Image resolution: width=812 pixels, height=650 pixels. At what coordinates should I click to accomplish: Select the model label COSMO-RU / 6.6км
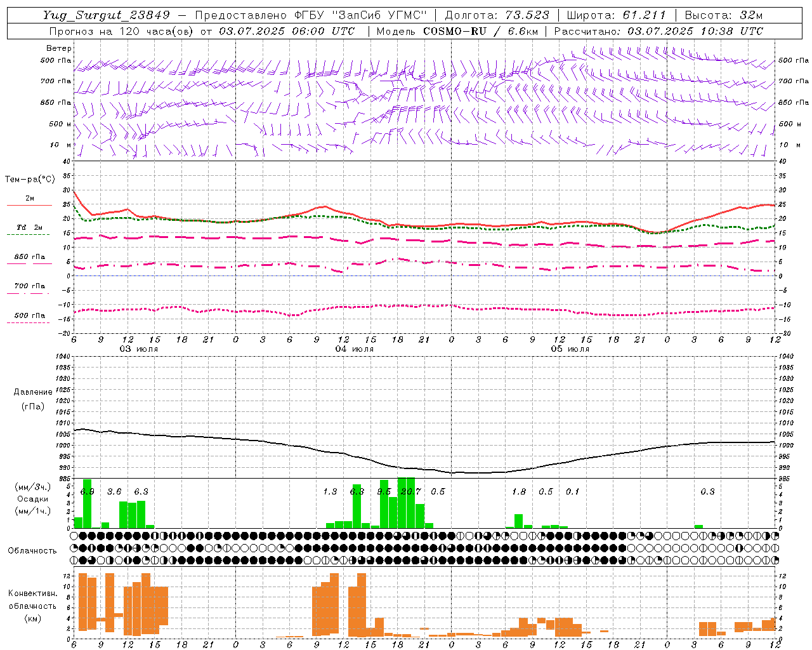[x=481, y=31]
